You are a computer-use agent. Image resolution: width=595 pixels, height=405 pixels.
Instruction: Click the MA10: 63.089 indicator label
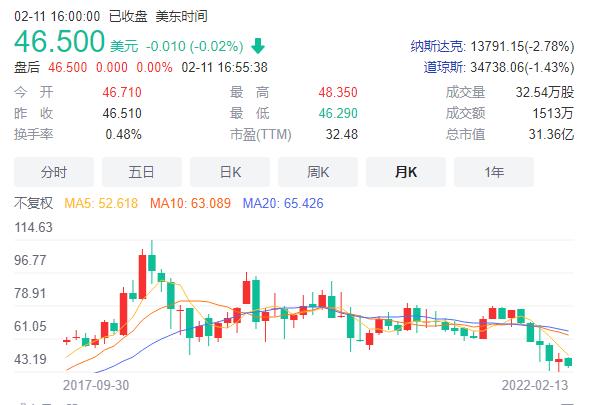(190, 203)
